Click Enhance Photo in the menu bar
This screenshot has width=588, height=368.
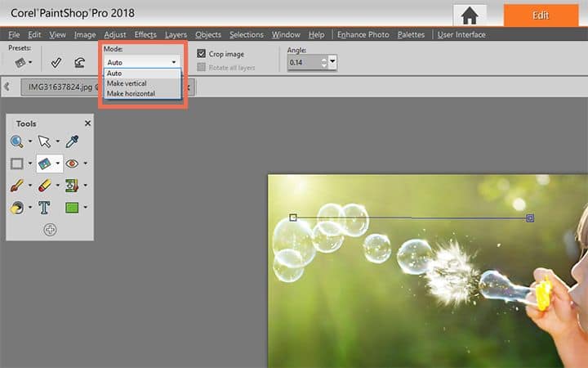pyautogui.click(x=363, y=35)
